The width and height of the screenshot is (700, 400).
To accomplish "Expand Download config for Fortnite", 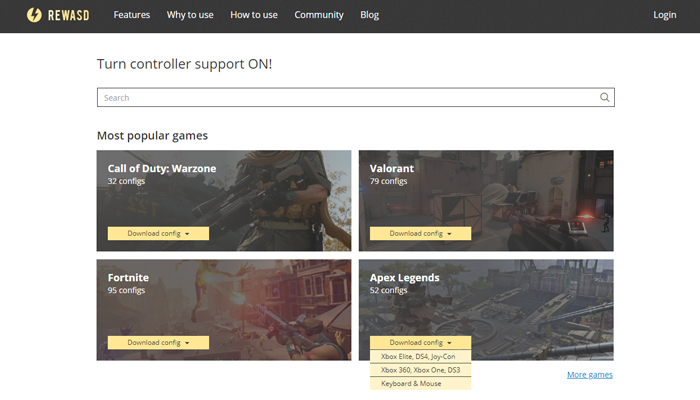I will [158, 342].
